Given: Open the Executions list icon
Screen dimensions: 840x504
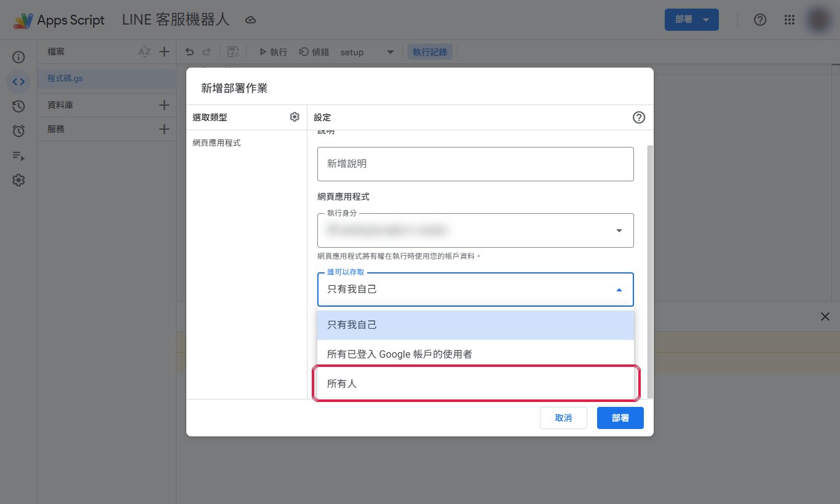Looking at the screenshot, I should [x=18, y=156].
